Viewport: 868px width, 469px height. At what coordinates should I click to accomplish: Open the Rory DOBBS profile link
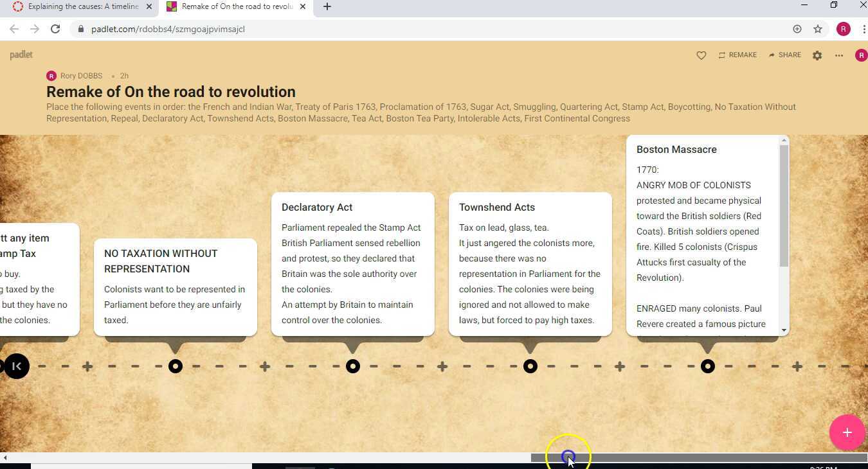(81, 76)
